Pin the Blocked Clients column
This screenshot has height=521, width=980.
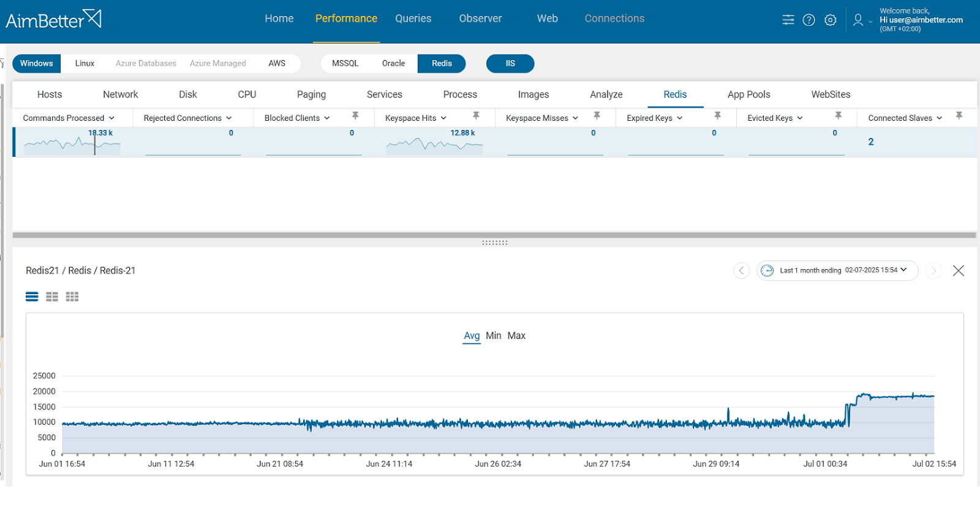click(355, 116)
